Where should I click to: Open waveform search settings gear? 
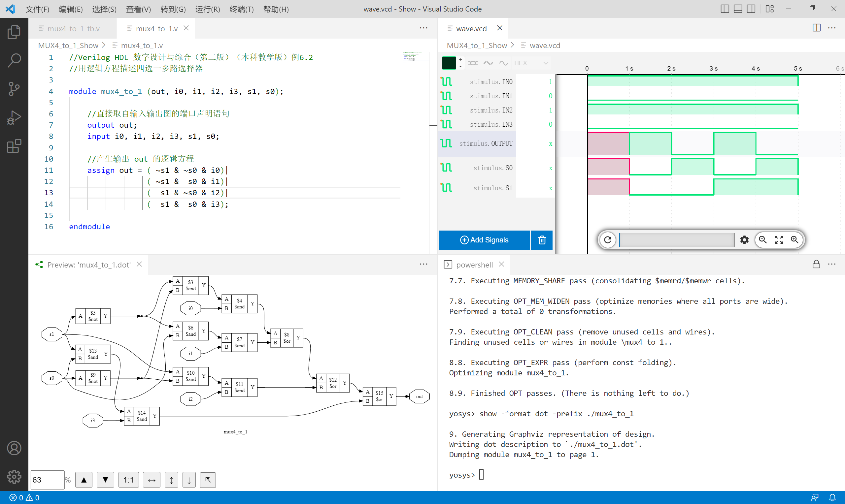pyautogui.click(x=744, y=240)
